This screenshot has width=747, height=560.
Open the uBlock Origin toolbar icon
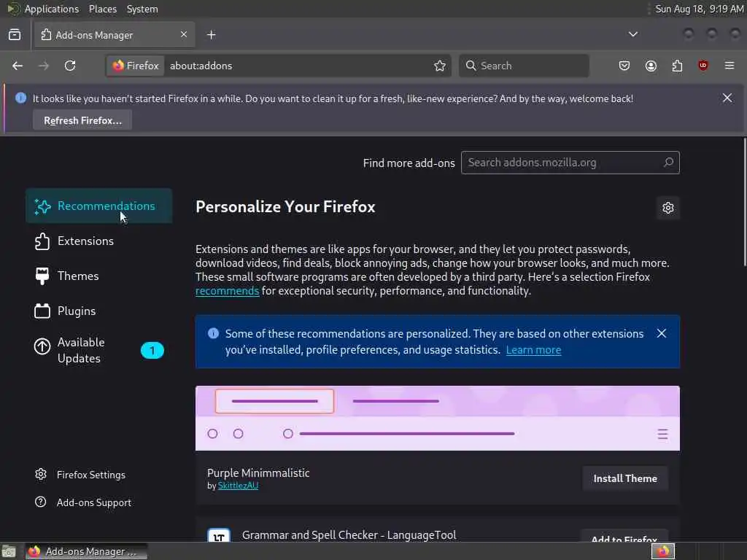click(703, 66)
